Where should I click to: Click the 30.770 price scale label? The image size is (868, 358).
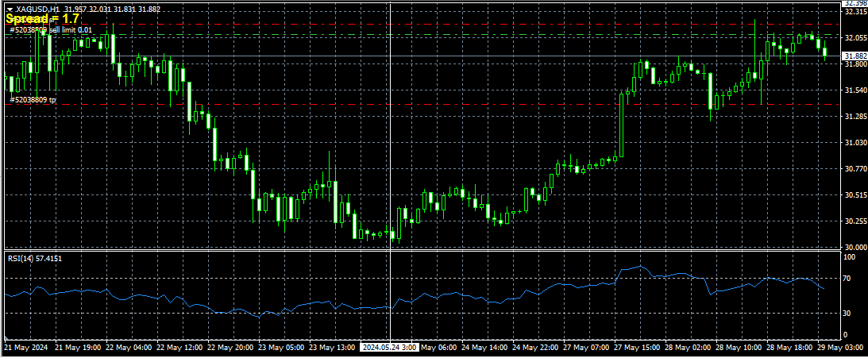click(855, 168)
